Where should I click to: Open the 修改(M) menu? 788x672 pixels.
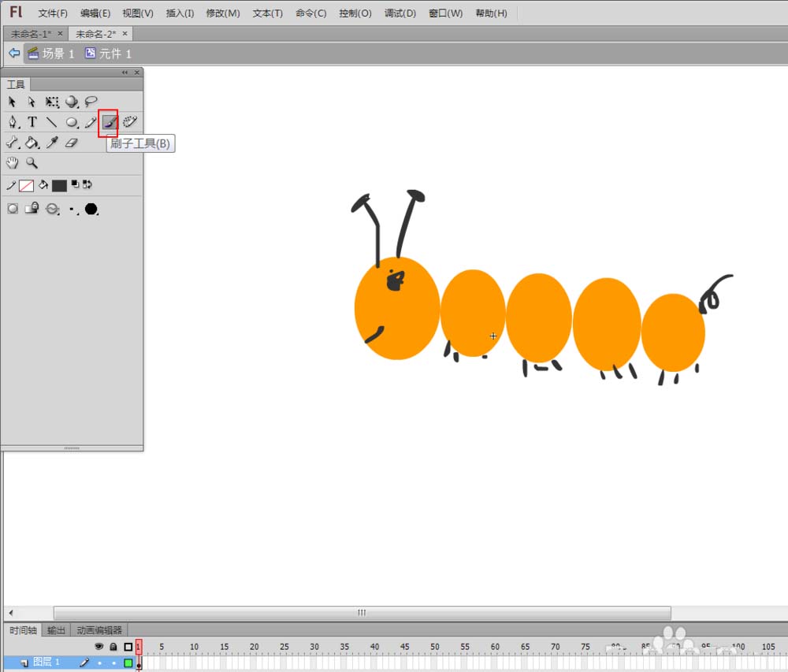(x=222, y=13)
